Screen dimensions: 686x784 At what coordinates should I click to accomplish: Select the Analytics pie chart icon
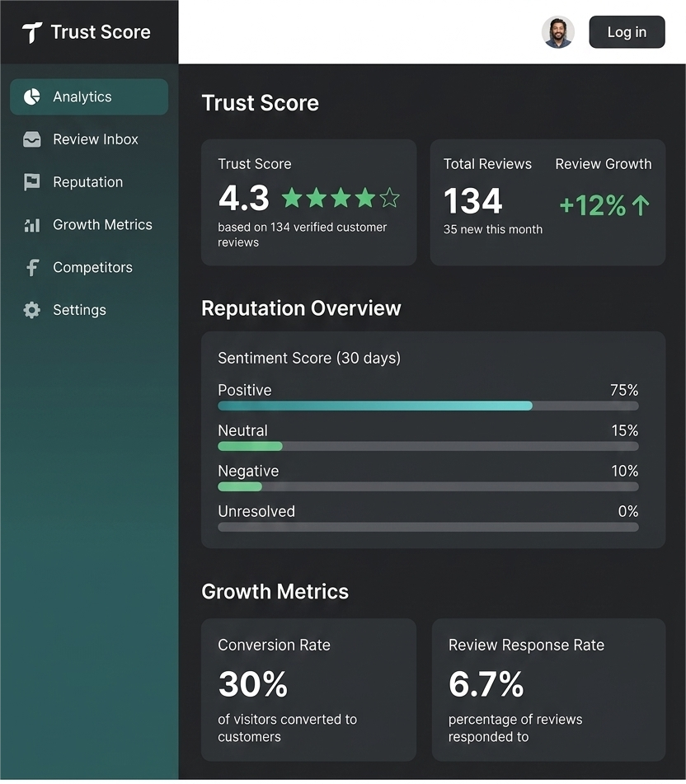[31, 96]
